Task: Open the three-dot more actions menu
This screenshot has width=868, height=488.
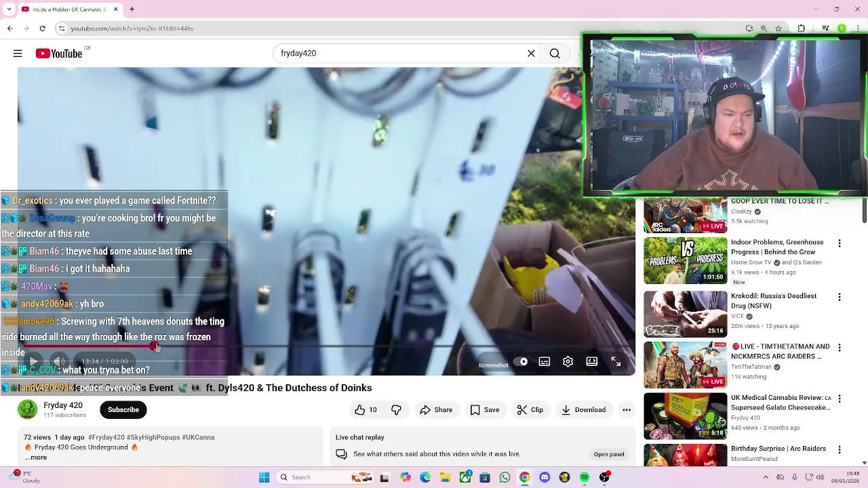Action: (x=627, y=409)
